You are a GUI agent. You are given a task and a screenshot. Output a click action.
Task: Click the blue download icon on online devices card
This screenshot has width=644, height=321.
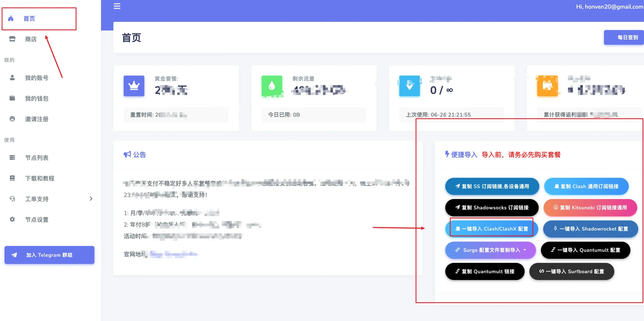(410, 86)
